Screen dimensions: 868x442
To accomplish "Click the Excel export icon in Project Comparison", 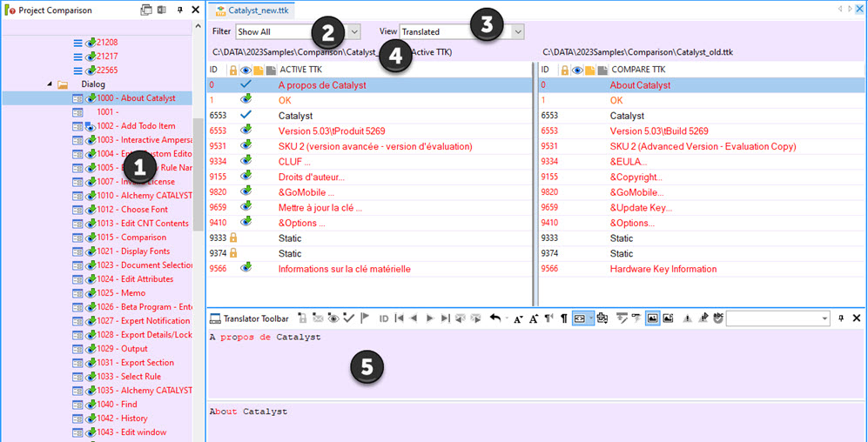I will click(x=161, y=10).
